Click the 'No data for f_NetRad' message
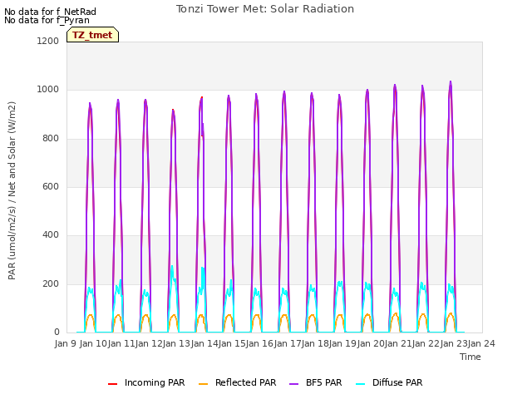This screenshot has width=532, height=399. tap(50, 12)
